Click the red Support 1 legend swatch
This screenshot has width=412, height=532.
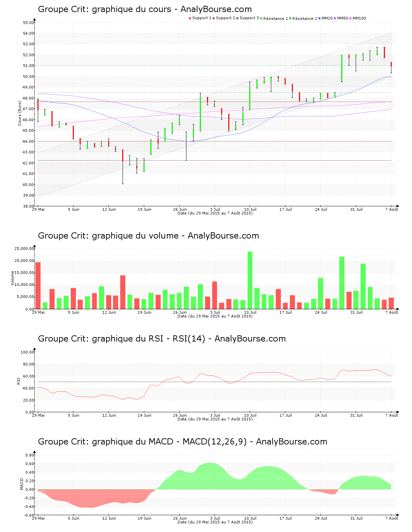coord(190,18)
